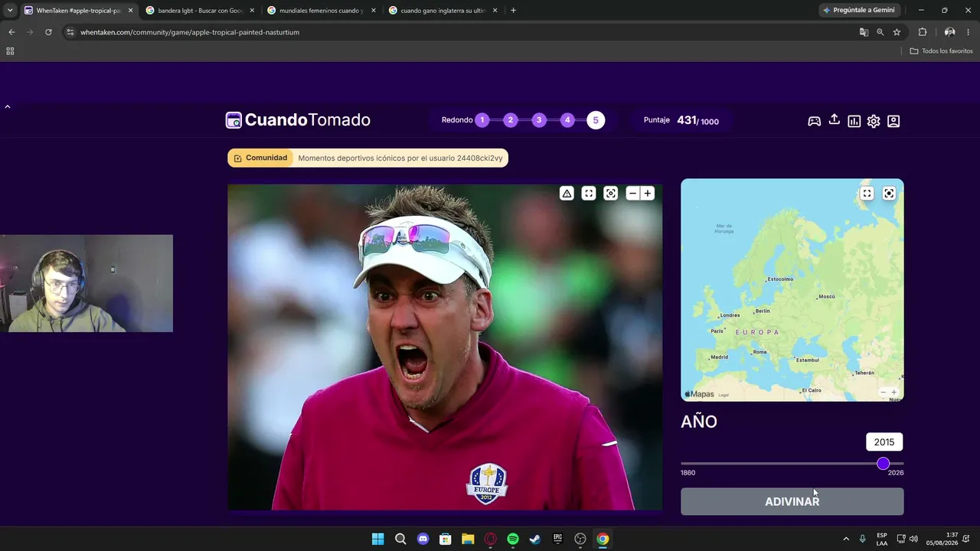Go to round 2 indicator
The image size is (980, 551).
click(x=511, y=120)
